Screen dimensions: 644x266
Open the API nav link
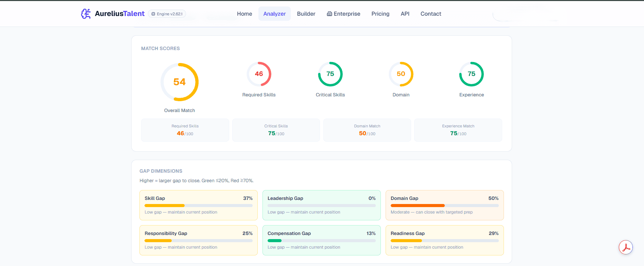pos(405,14)
